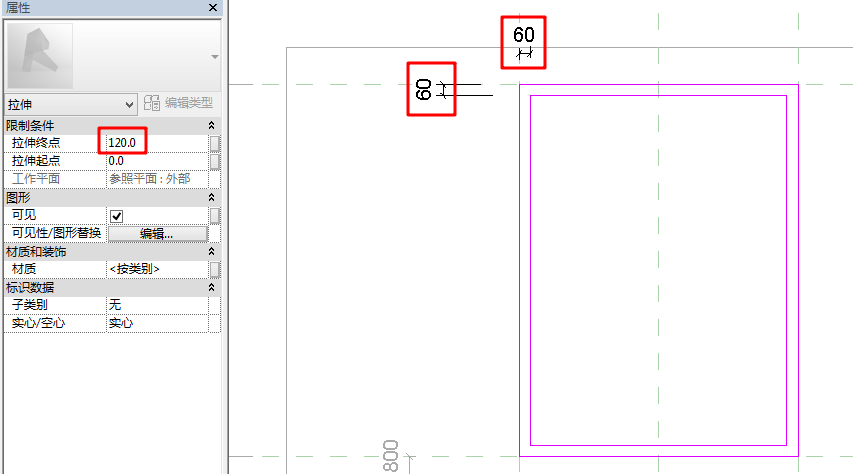
Task: Edit the 拉伸终点 value 120.0
Action: (157, 143)
